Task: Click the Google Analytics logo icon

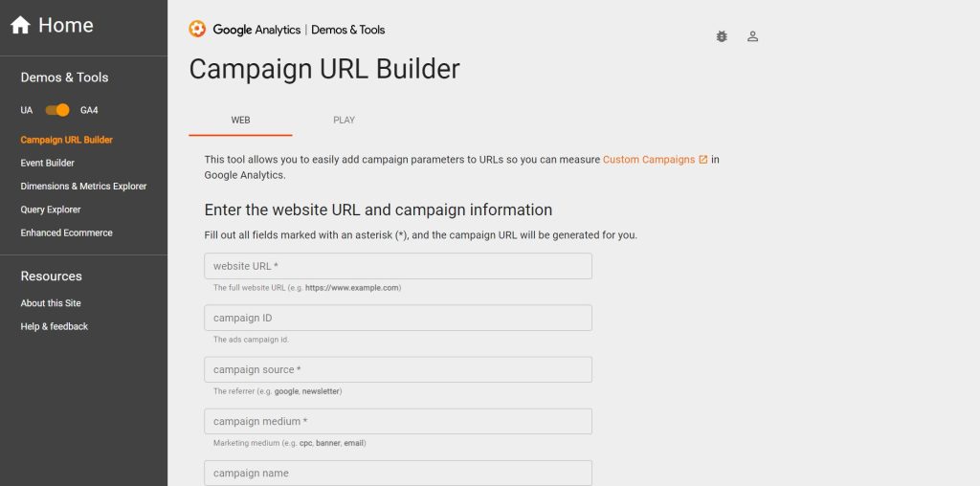Action: point(197,30)
